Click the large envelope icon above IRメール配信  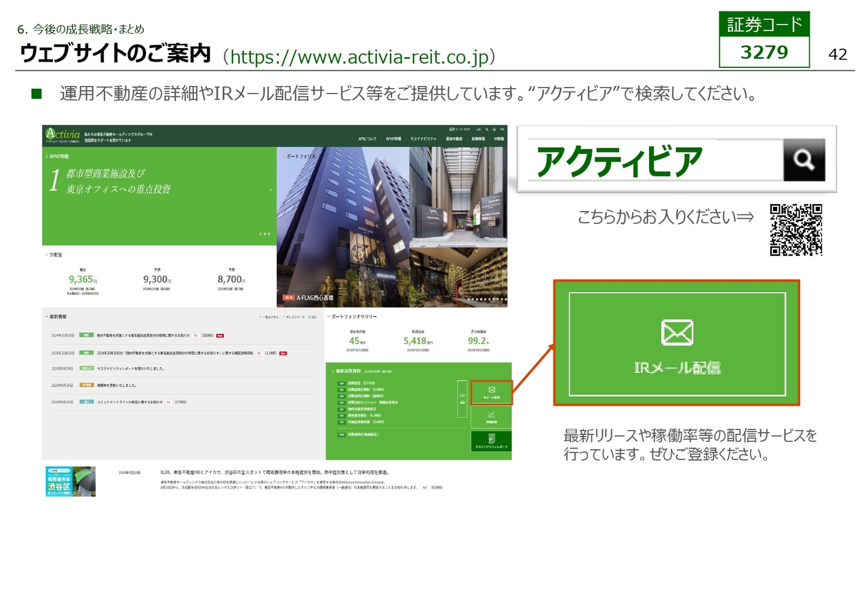pyautogui.click(x=677, y=332)
